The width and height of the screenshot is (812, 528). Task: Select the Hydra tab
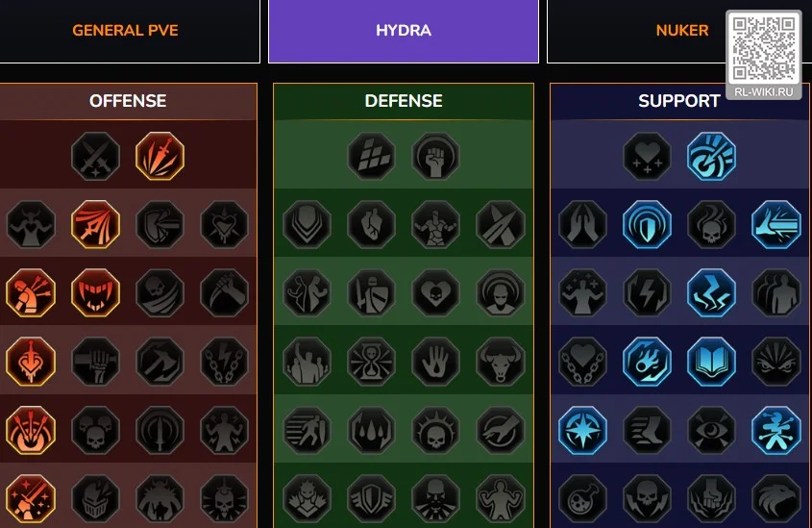404,30
